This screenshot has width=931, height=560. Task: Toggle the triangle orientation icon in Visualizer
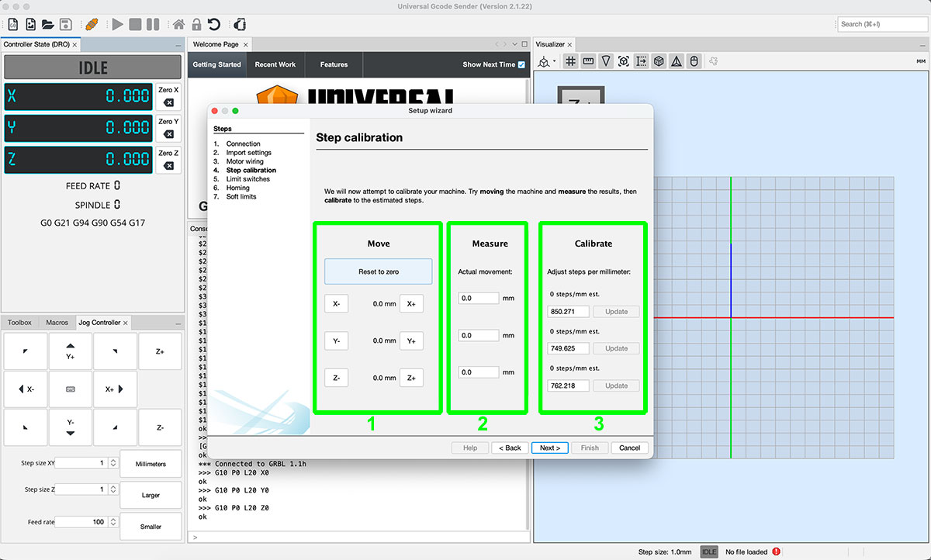pyautogui.click(x=677, y=61)
